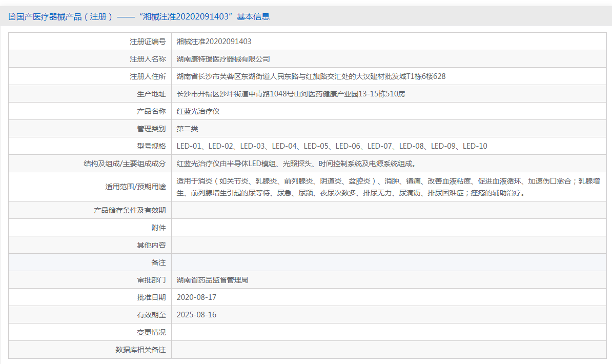The height and width of the screenshot is (364, 612).
Task: Click the label '适用范围/预期用途'
Action: (x=135, y=187)
